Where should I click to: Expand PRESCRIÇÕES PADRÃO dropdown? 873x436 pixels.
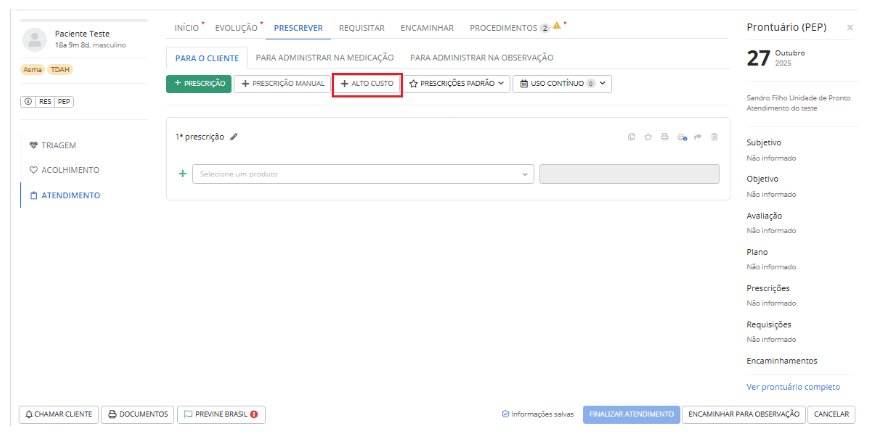(457, 84)
